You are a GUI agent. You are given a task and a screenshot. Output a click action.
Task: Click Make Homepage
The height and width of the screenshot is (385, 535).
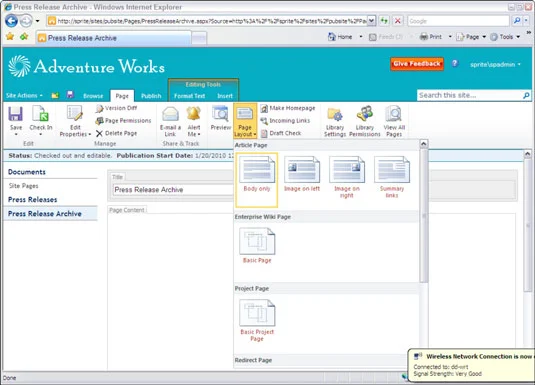click(288, 108)
